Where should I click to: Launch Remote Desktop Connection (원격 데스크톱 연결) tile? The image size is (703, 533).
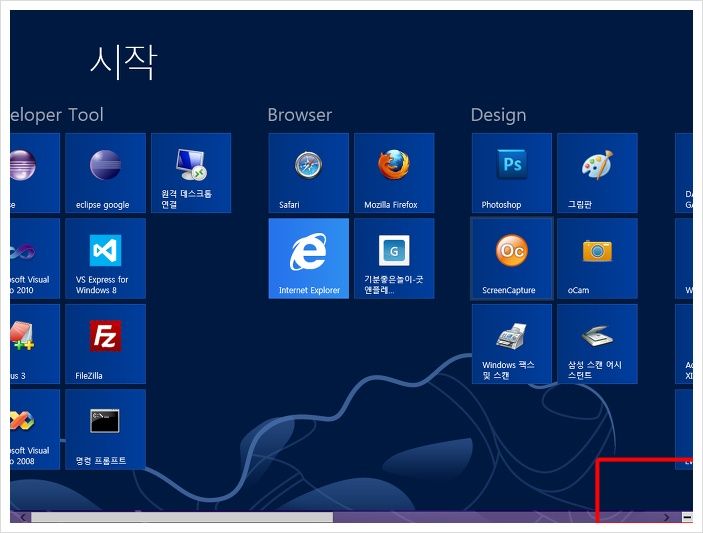191,173
